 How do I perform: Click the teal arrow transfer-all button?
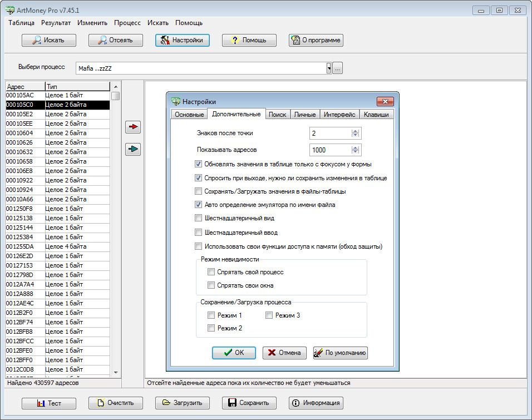[x=133, y=149]
